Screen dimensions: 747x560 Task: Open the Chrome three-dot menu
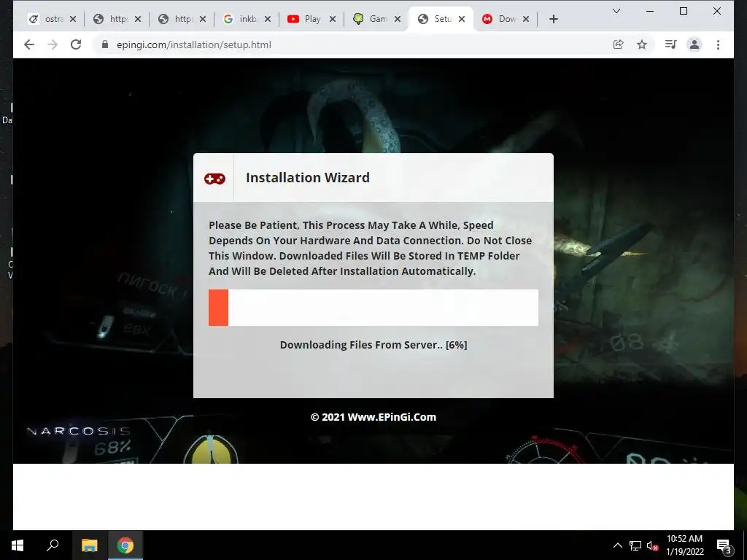pyautogui.click(x=718, y=44)
